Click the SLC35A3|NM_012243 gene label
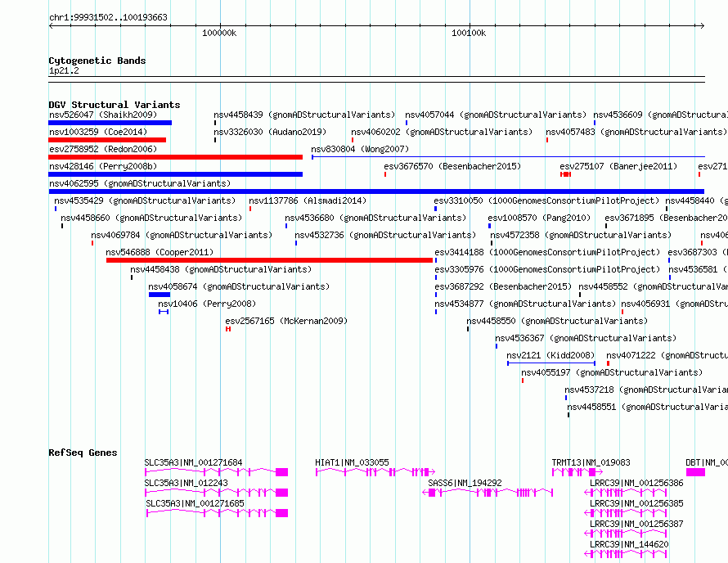 (186, 483)
